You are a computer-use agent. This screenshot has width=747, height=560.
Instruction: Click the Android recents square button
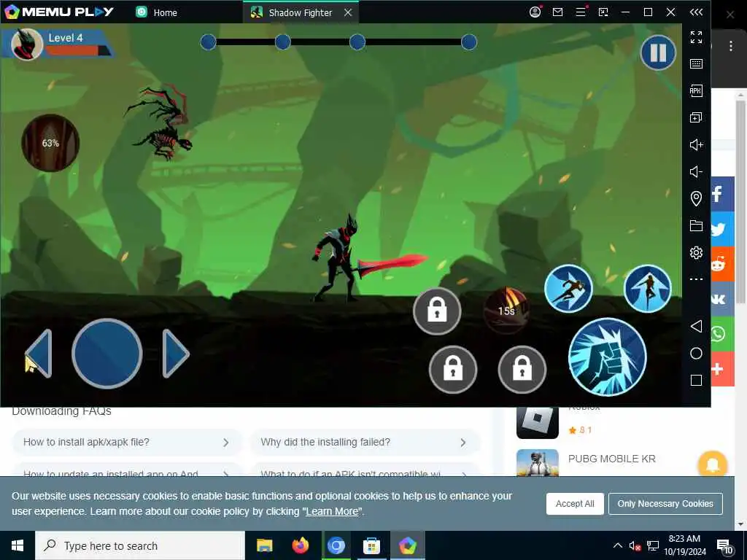[696, 380]
